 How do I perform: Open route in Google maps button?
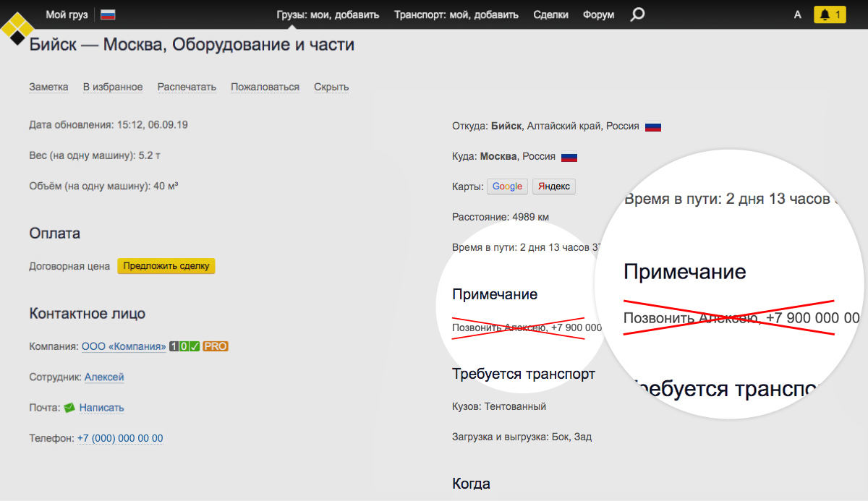pyautogui.click(x=507, y=187)
